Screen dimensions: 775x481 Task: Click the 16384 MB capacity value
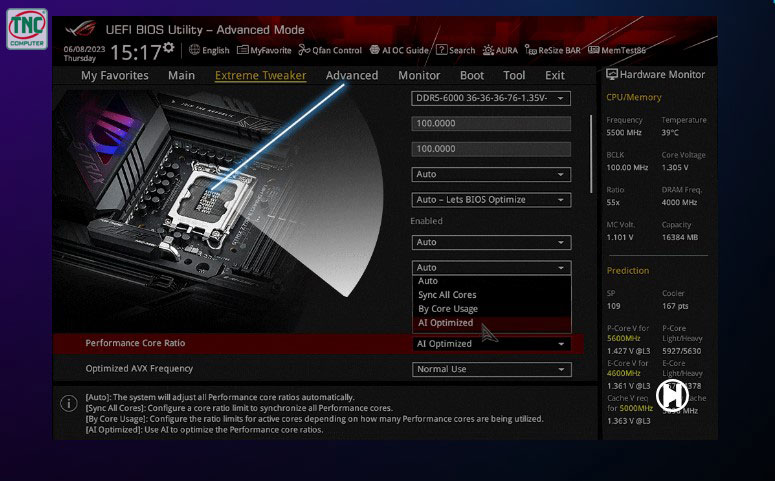680,237
